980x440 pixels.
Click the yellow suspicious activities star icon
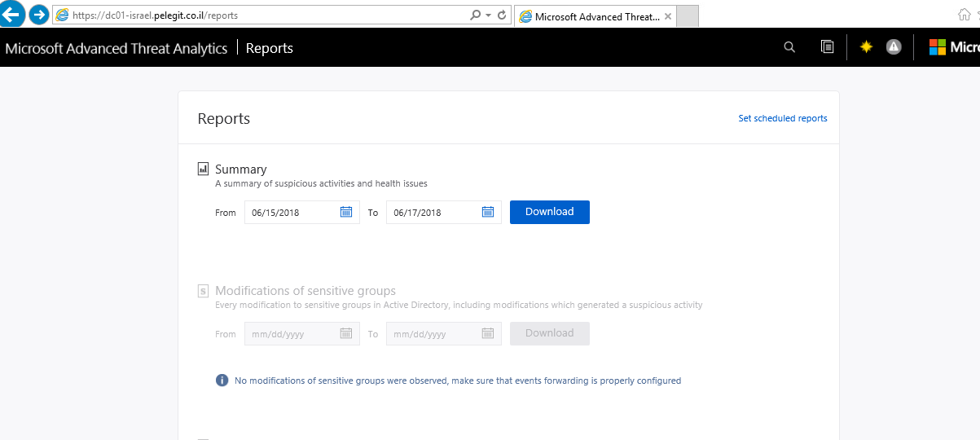click(866, 47)
